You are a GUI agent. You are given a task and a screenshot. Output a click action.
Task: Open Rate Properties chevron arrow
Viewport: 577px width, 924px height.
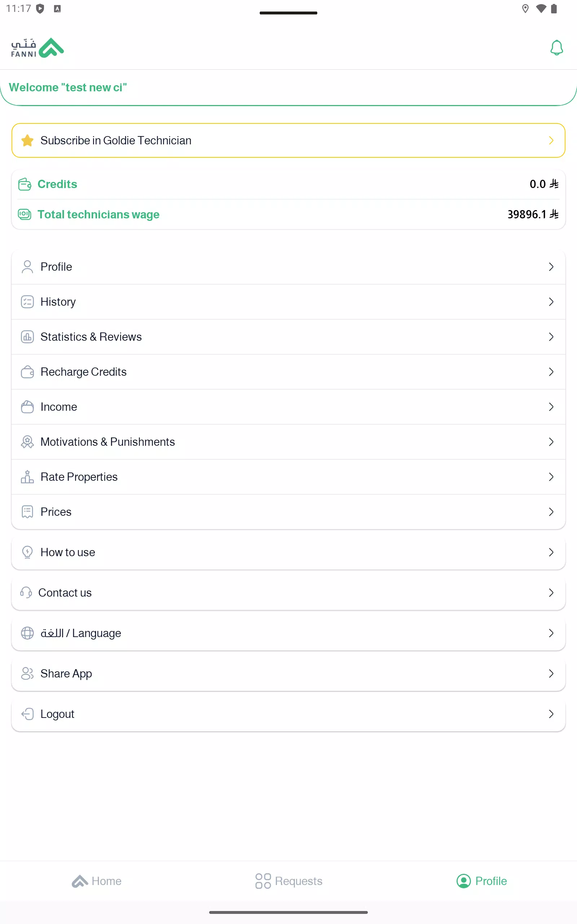tap(551, 477)
